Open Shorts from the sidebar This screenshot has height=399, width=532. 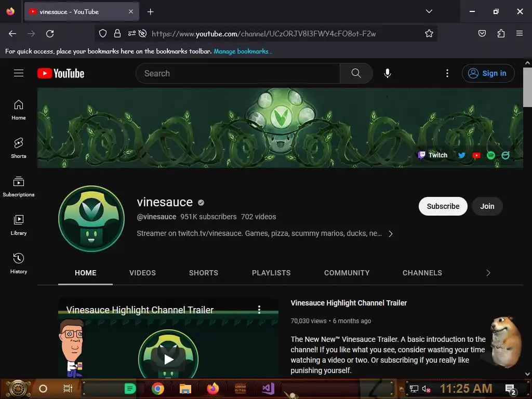(19, 148)
